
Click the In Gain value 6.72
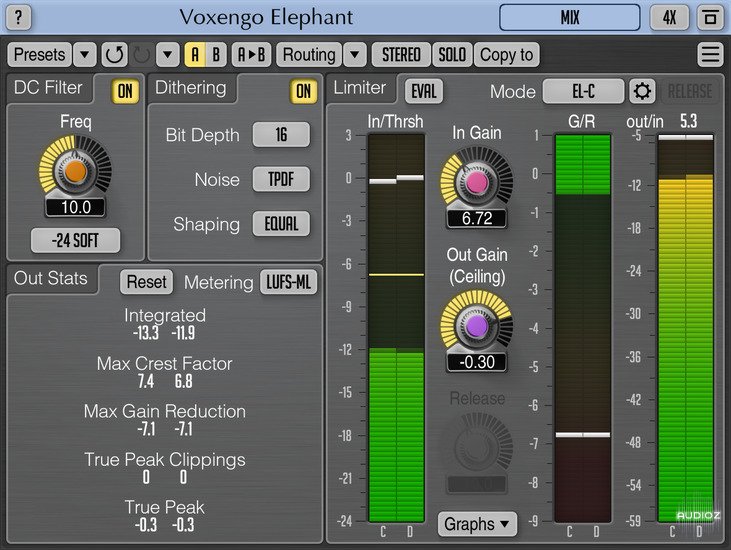[x=476, y=218]
